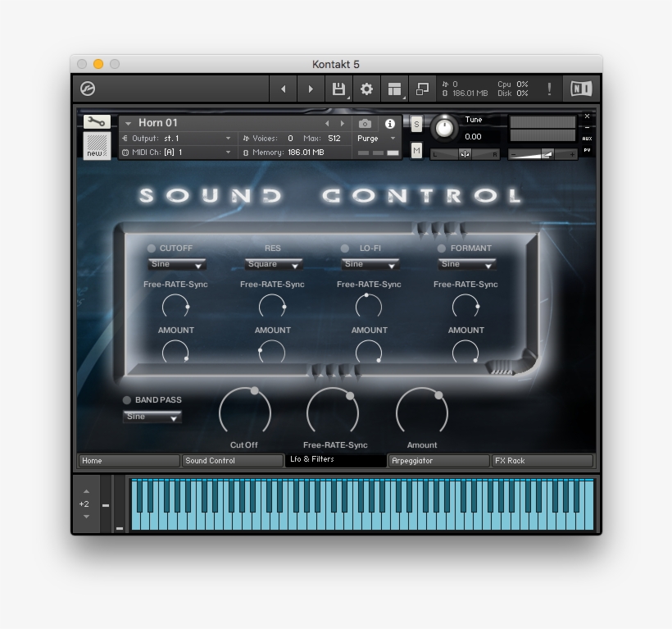Solo the Horn 01 instrument
Image resolution: width=672 pixels, height=629 pixels.
pos(416,125)
